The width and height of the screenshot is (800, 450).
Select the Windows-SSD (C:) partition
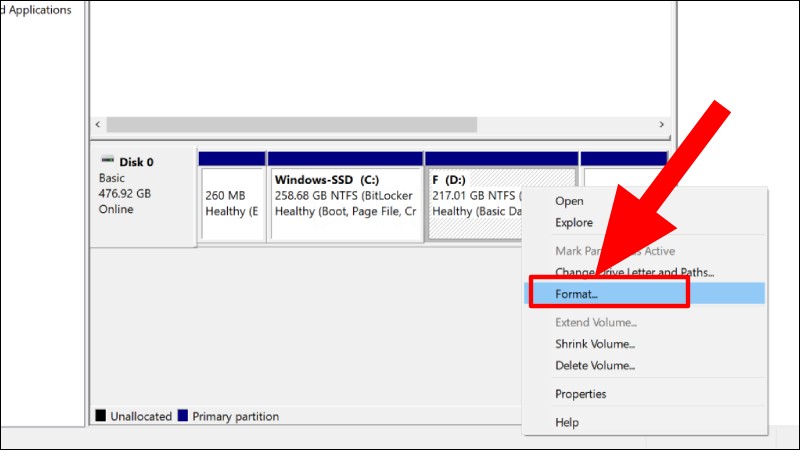click(345, 203)
